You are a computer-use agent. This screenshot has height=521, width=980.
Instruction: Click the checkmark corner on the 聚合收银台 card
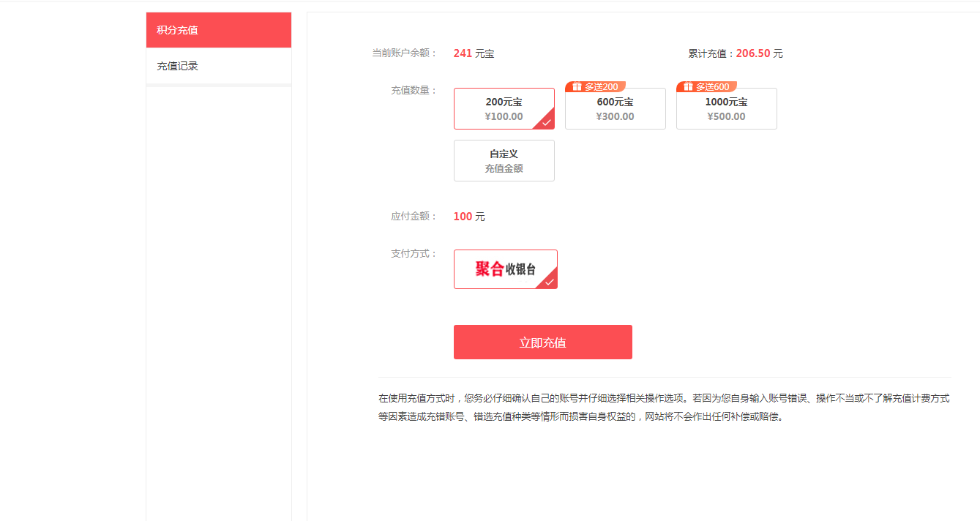[550, 282]
